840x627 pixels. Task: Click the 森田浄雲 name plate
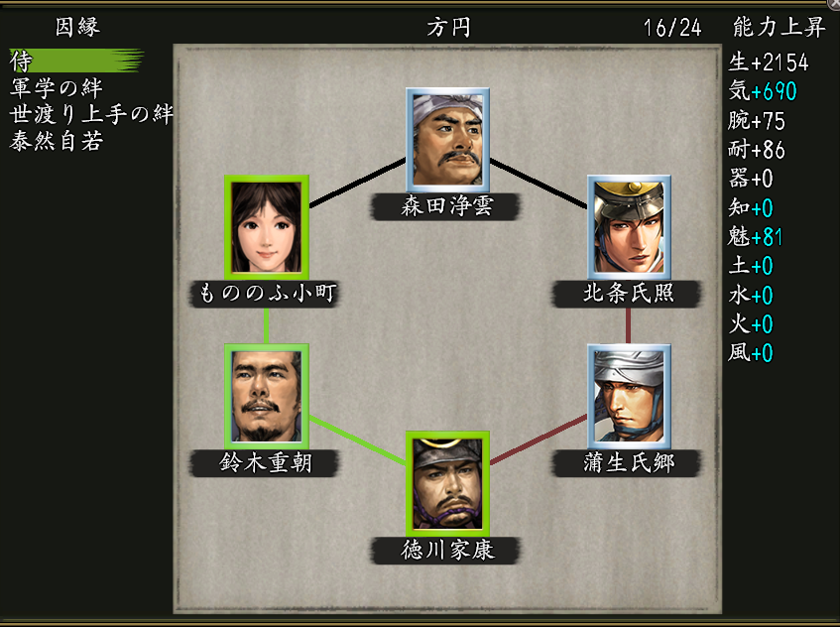tap(445, 206)
